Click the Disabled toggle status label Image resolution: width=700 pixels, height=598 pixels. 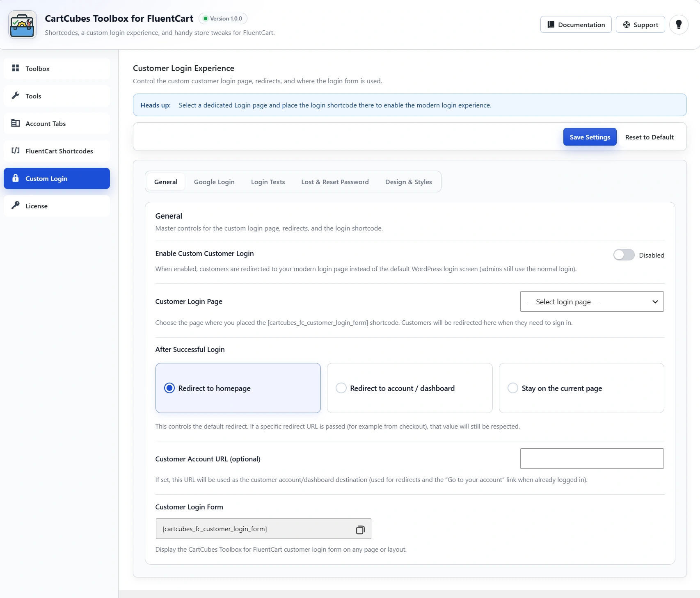(x=651, y=255)
